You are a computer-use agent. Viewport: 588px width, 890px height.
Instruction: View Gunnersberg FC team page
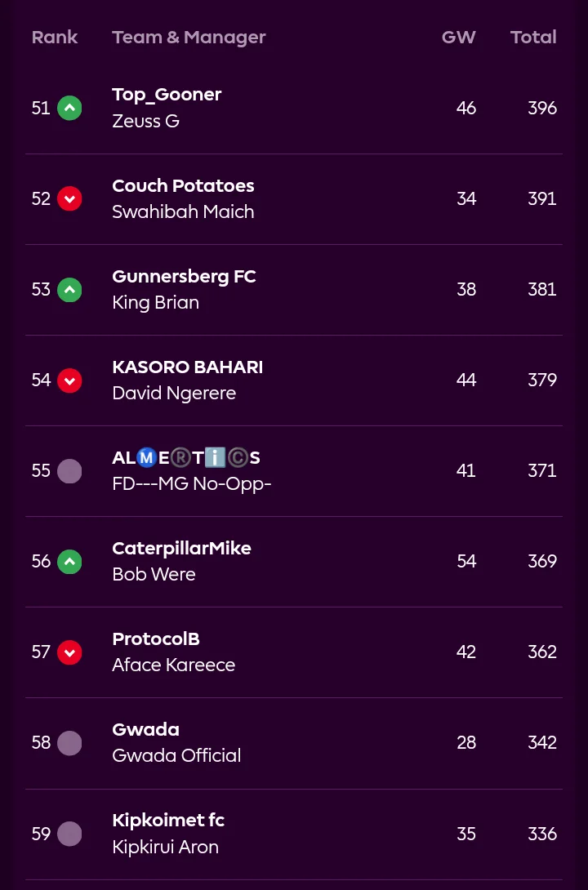(x=184, y=277)
